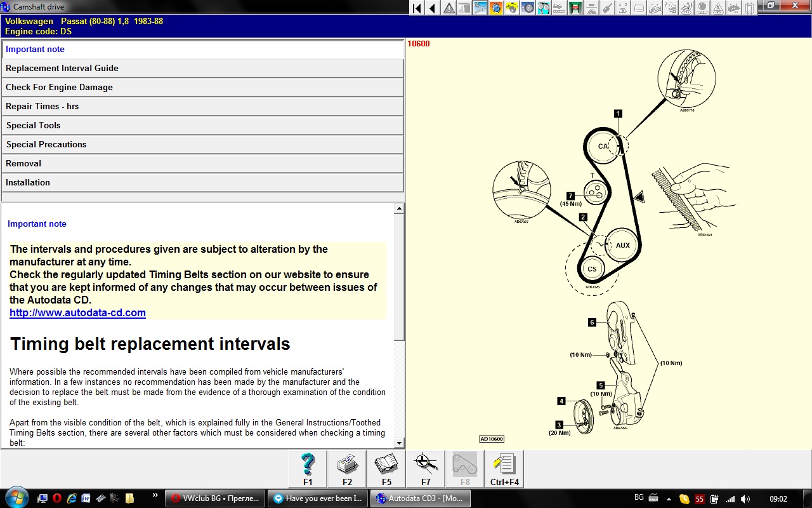Open the green vehicle lift icon

click(x=575, y=8)
